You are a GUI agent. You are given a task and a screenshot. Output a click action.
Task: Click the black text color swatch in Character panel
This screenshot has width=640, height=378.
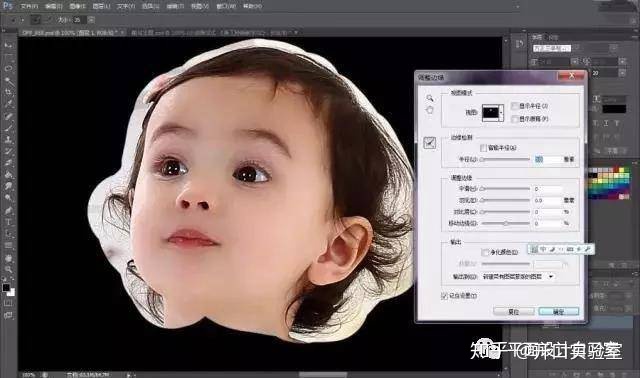[x=614, y=109]
